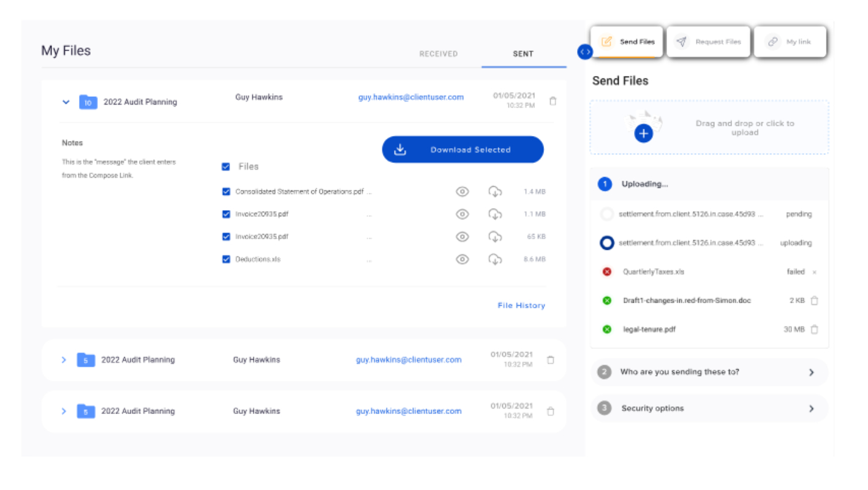This screenshot has width=868, height=490.
Task: Download Consolidated Statement of Operations.pdf via cloud icon
Action: coord(495,192)
